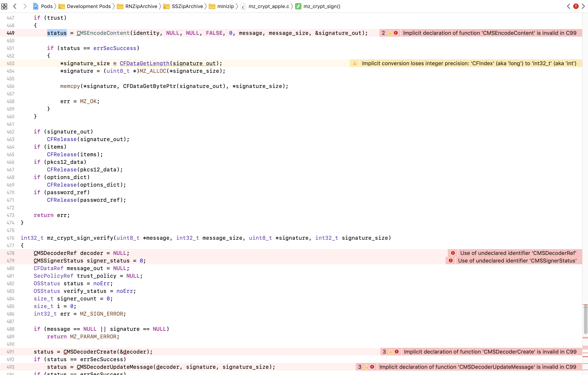Select mz_crypt_sign() in the jump bar
Image resolution: width=588 pixels, height=375 pixels.
click(x=322, y=6)
